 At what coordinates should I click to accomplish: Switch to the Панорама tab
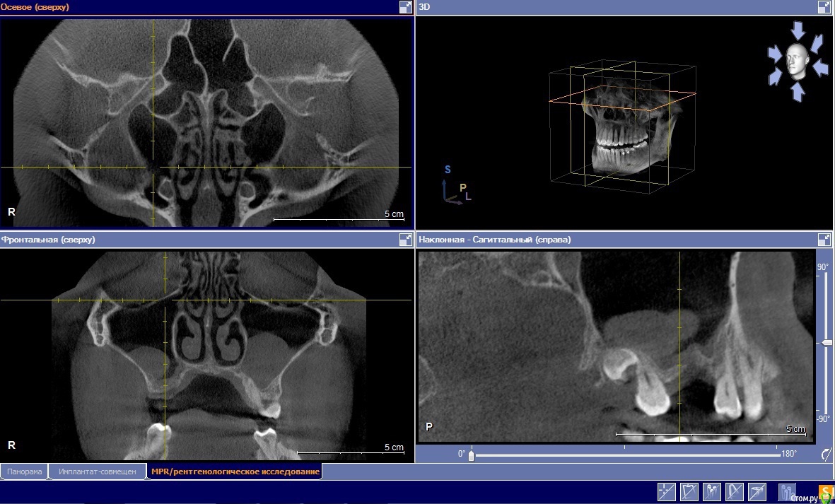25,471
